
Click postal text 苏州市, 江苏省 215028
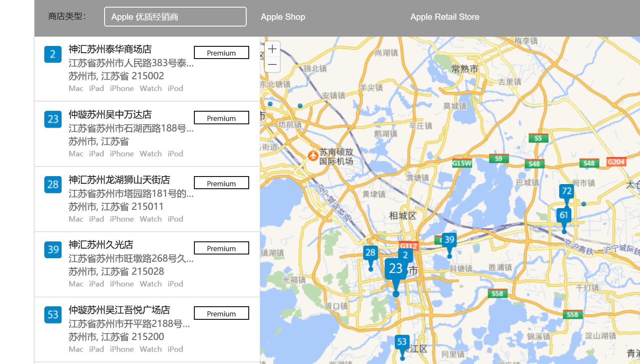pyautogui.click(x=116, y=272)
